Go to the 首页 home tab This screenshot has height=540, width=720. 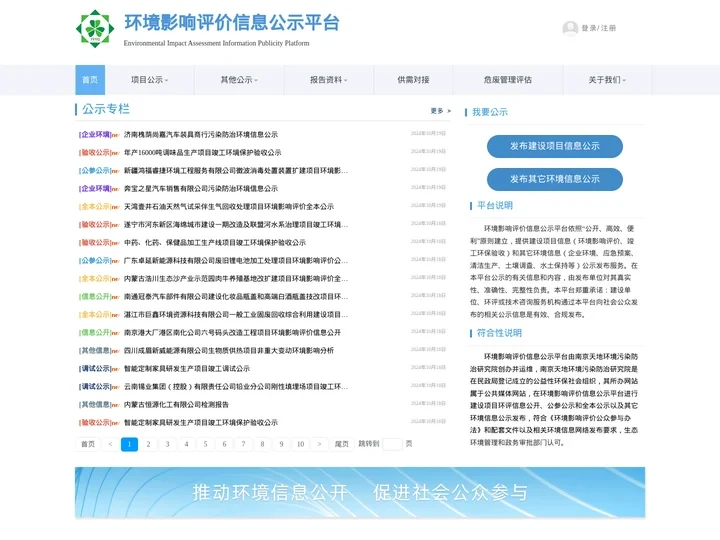pyautogui.click(x=90, y=80)
